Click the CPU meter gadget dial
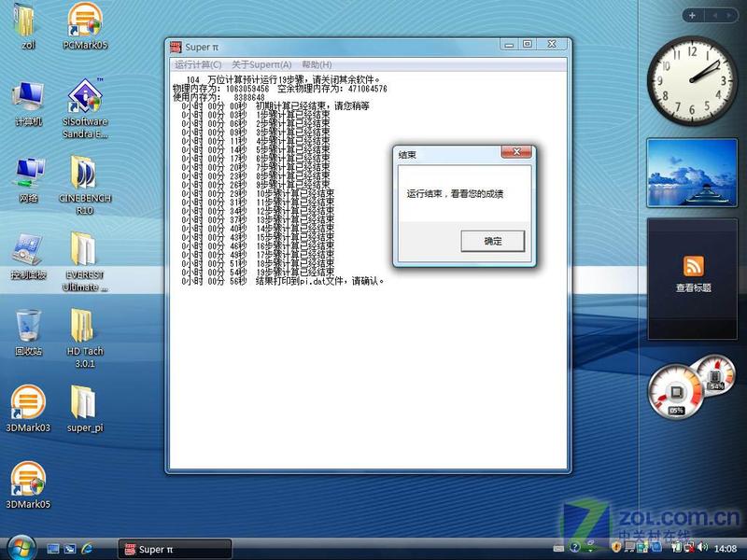Screen dimensions: 747x560 [675, 392]
